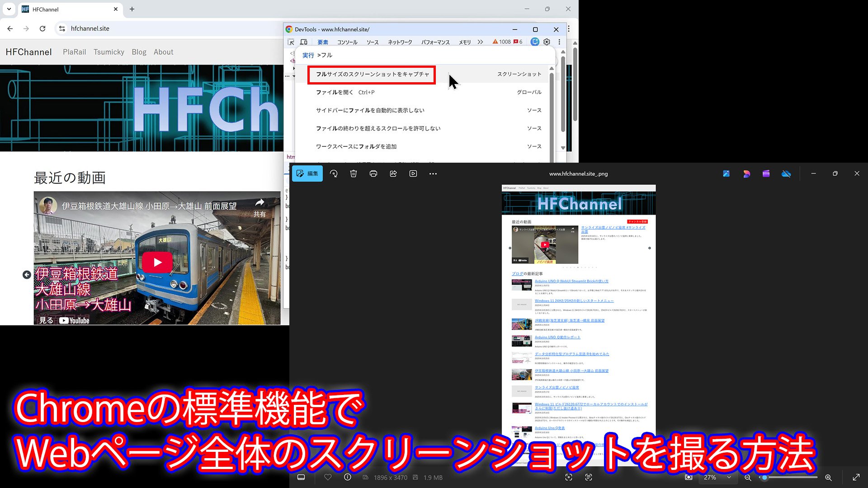Show file info for the image

coord(347,477)
